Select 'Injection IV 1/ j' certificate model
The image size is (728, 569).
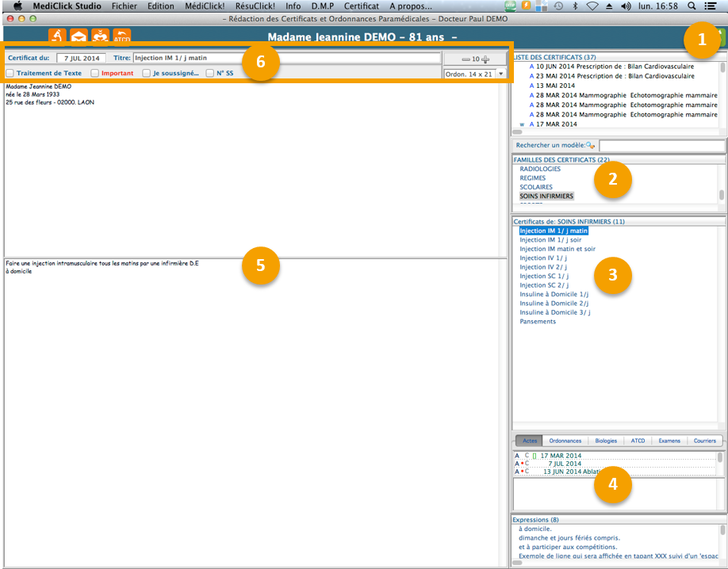tap(544, 258)
